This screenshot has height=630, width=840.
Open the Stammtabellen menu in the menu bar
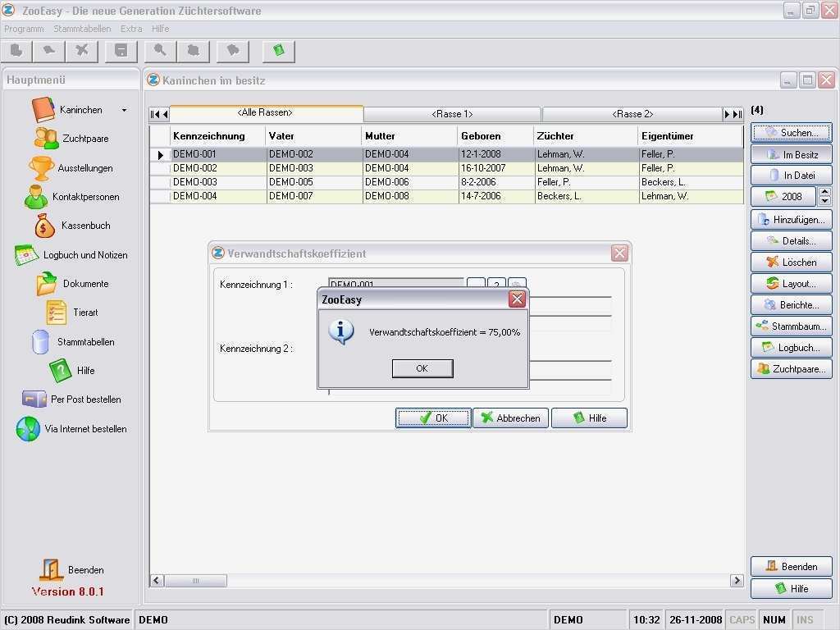pyautogui.click(x=82, y=29)
